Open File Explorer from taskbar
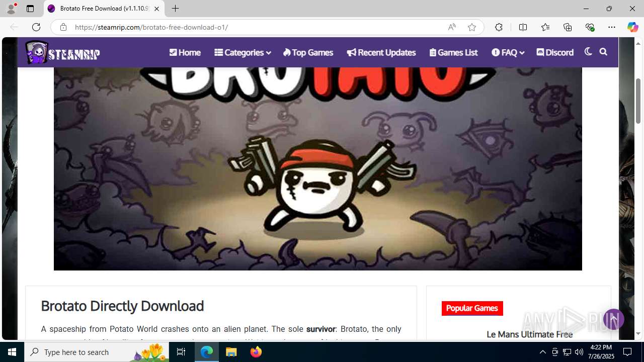The image size is (644, 362). 231,352
